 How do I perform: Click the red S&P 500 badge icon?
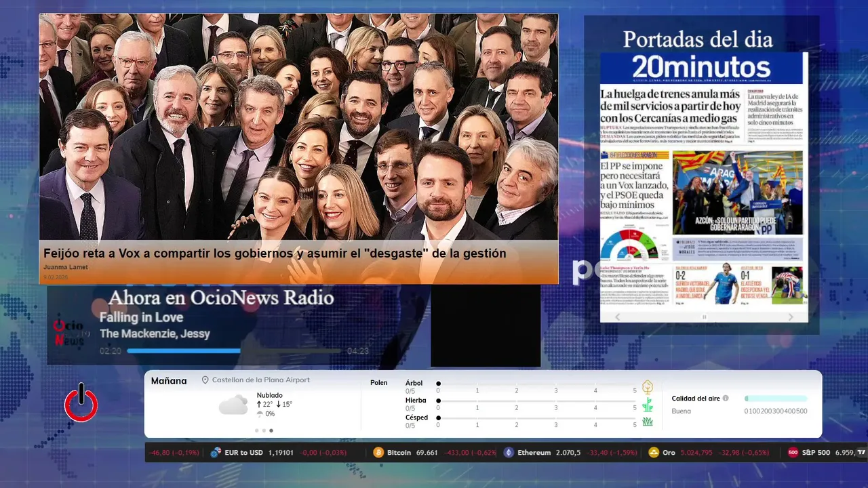tap(793, 453)
